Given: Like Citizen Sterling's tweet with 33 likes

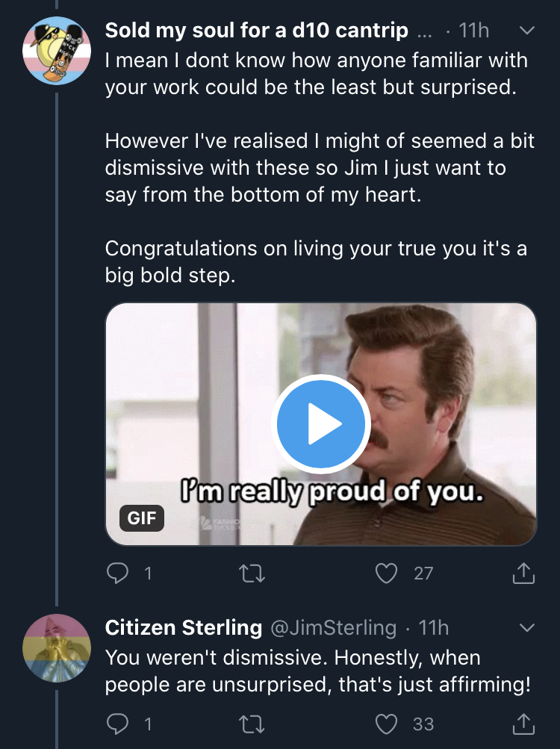Looking at the screenshot, I should (x=386, y=724).
